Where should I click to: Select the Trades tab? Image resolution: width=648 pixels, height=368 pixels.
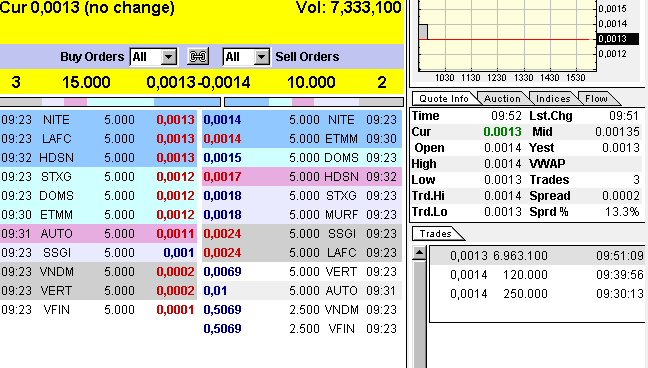click(436, 234)
